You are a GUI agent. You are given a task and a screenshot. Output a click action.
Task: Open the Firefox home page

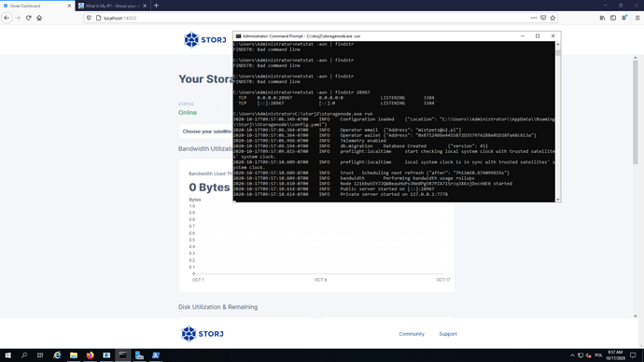click(39, 18)
